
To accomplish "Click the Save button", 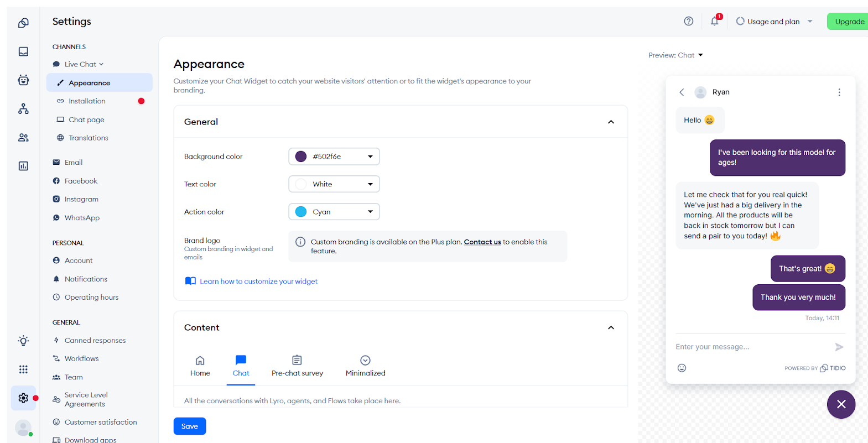I will pos(189,426).
